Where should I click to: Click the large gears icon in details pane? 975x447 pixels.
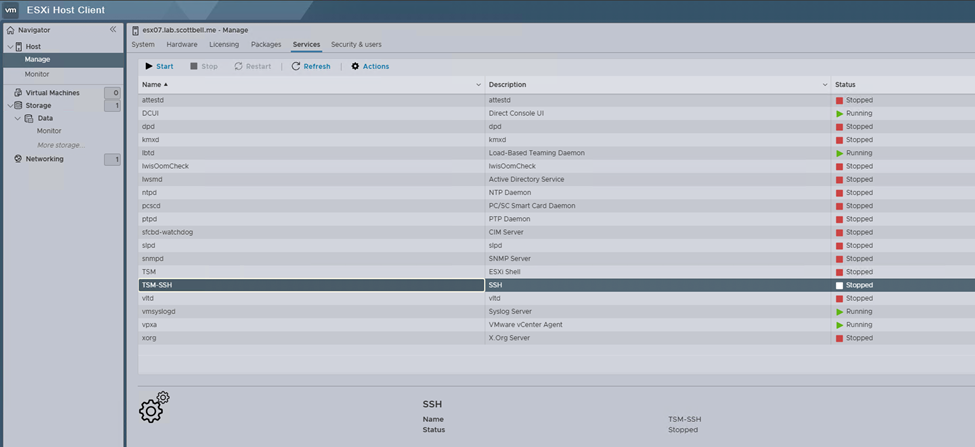pyautogui.click(x=154, y=407)
